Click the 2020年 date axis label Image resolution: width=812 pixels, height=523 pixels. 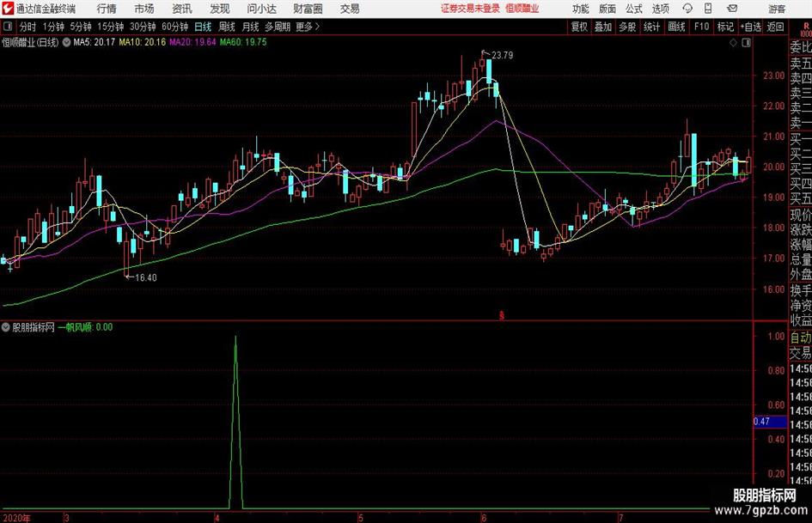[16, 519]
